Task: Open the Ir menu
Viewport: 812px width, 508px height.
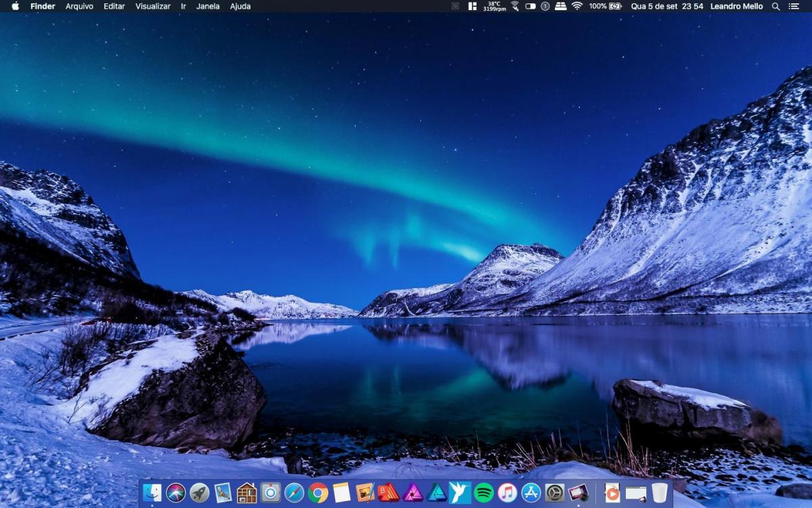Action: point(183,6)
